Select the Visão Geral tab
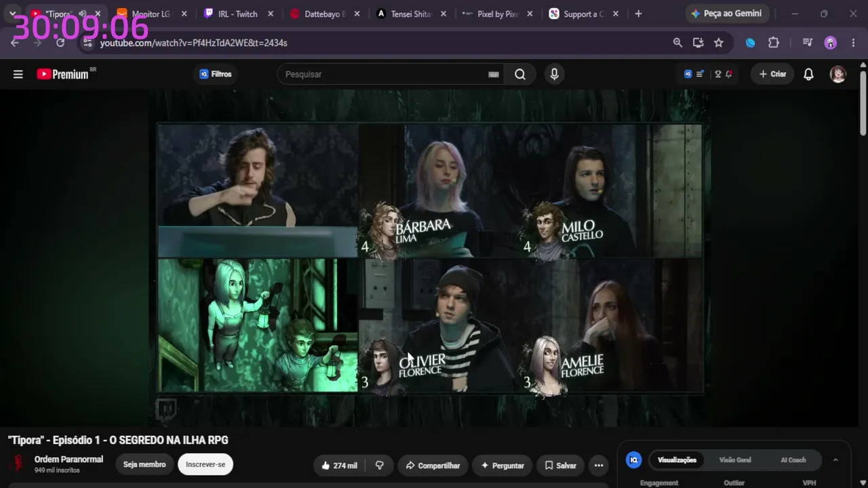868x488 pixels. coord(735,460)
